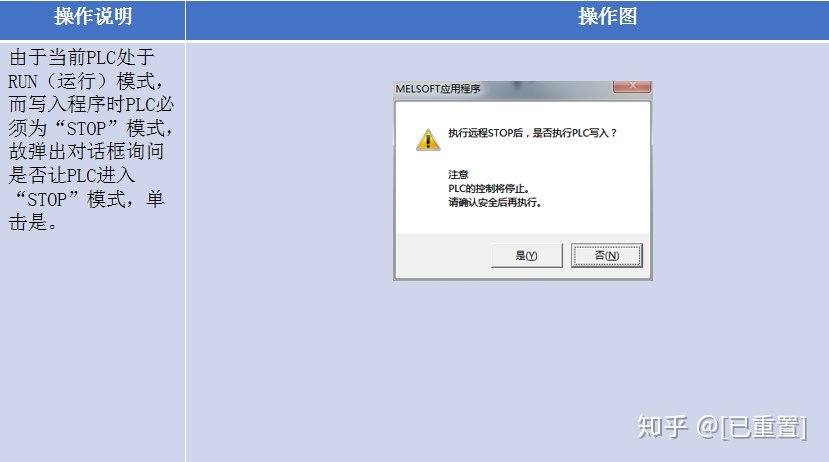This screenshot has width=829, height=462.
Task: Click the line 是否让PLC进入
Action: [72, 175]
